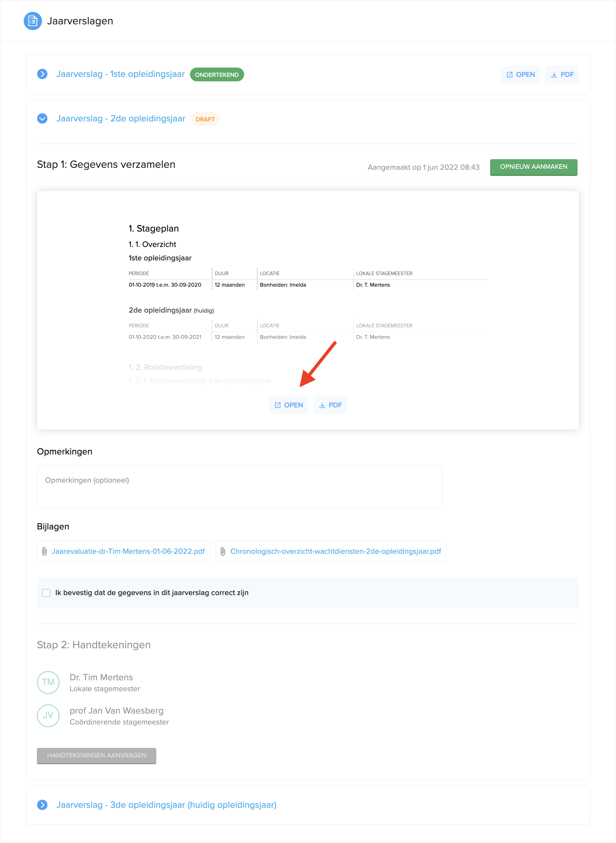Download PDF of the draft preview

tap(330, 405)
